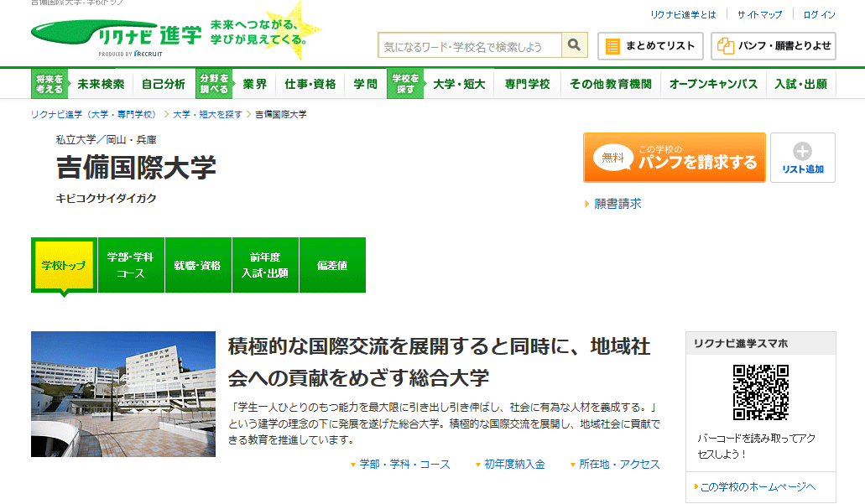865x504 pixels.
Task: Click the 学校を探す green label
Action: [405, 84]
